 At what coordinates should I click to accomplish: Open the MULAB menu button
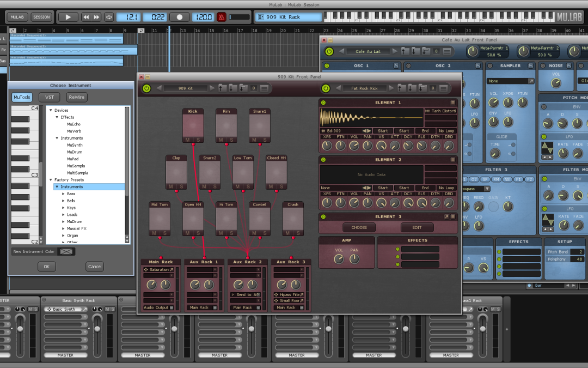17,17
